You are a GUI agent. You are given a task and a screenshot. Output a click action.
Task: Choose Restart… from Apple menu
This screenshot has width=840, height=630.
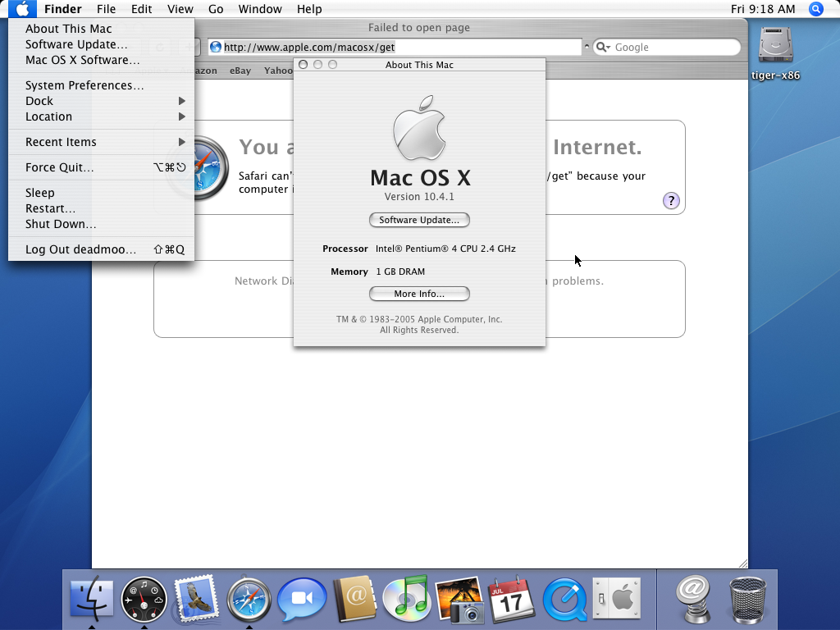click(102, 208)
